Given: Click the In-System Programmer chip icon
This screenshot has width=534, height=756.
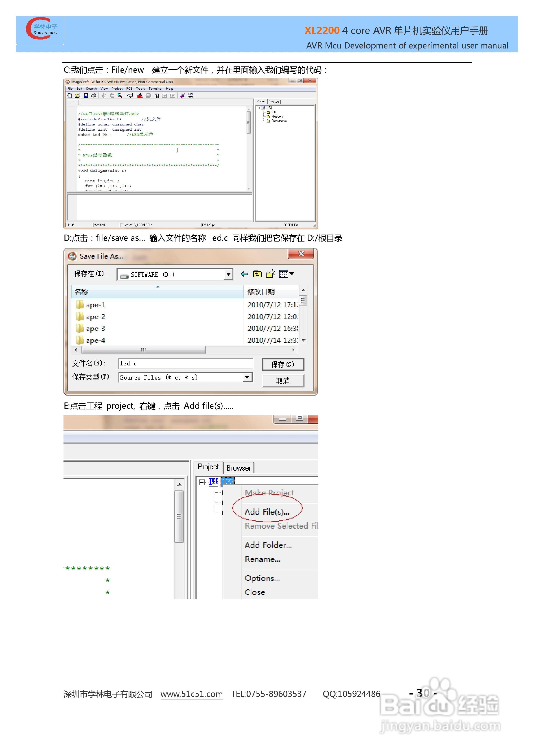Looking at the screenshot, I should [191, 95].
